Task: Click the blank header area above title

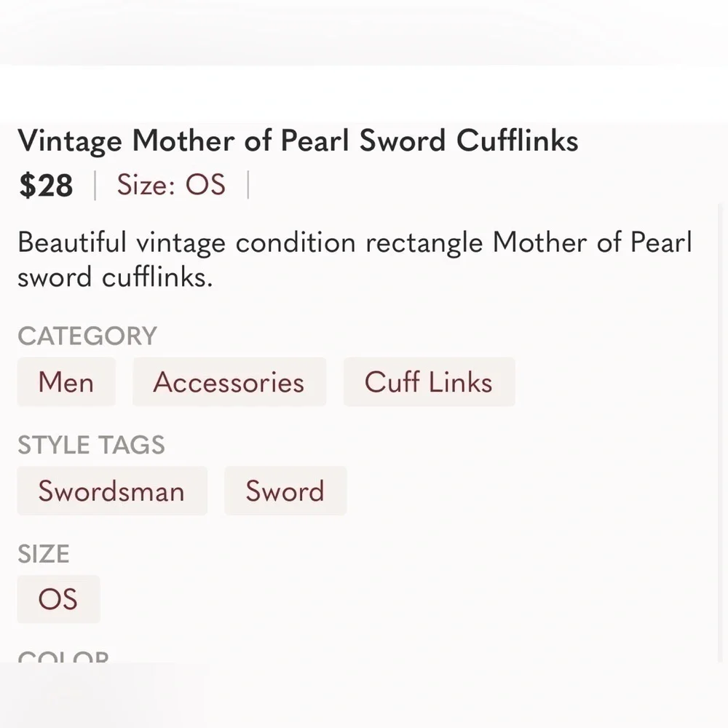Action: click(x=364, y=93)
